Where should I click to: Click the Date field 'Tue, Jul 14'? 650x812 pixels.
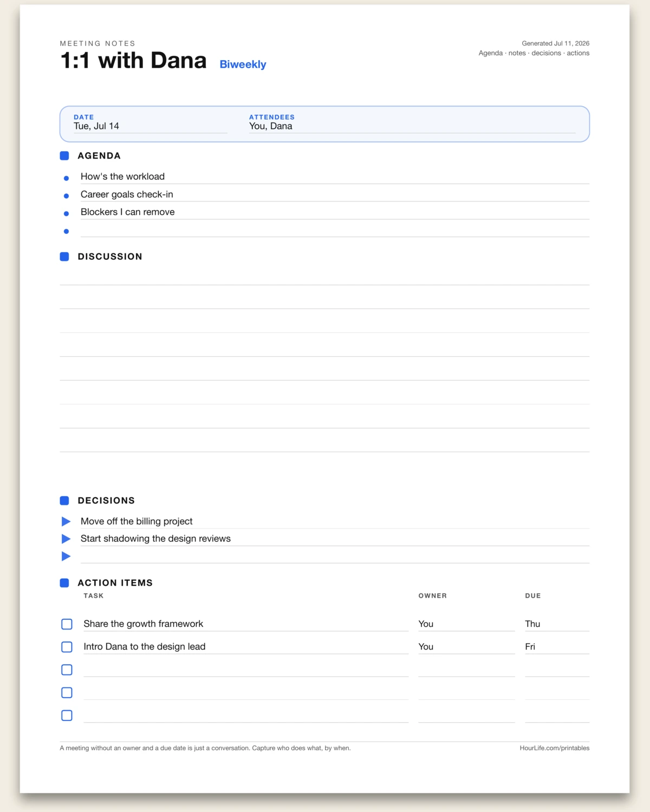(151, 126)
